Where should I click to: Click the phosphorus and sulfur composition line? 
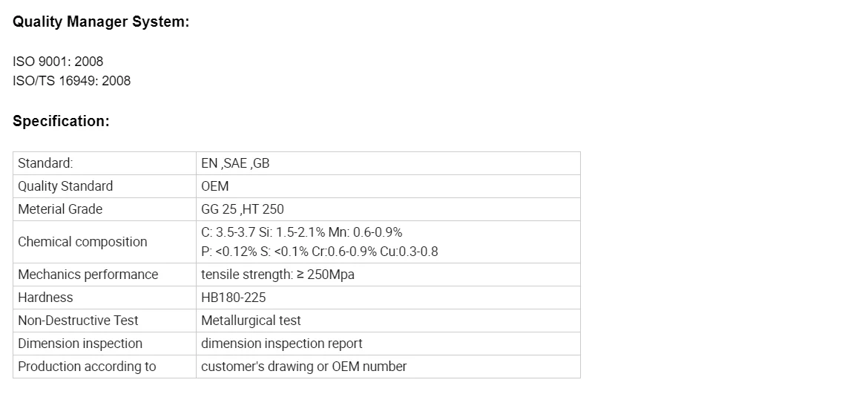click(320, 252)
